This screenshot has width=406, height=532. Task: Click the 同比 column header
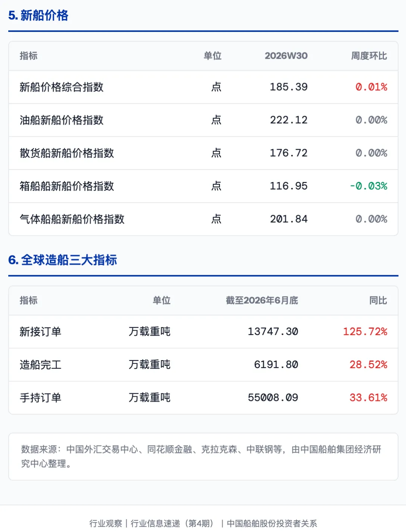[378, 300]
